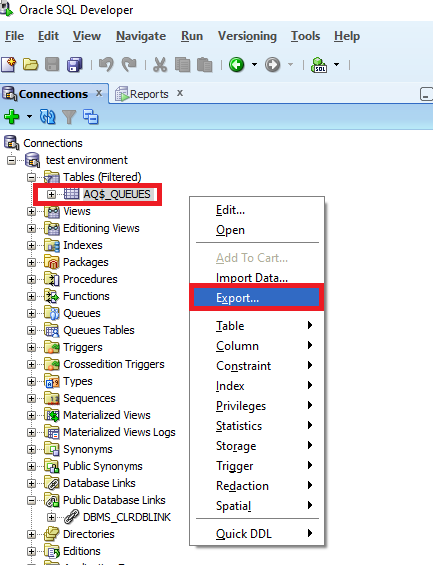This screenshot has height=565, width=433.
Task: Click the Cut scissors icon
Action: tap(160, 65)
